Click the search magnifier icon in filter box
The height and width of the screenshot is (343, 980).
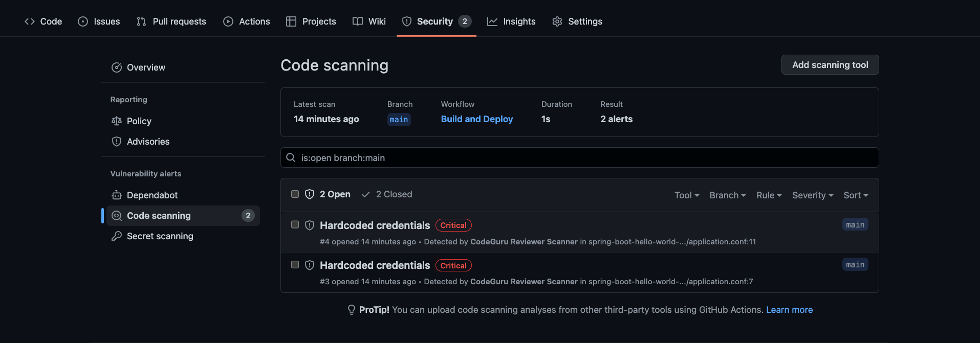pyautogui.click(x=291, y=157)
